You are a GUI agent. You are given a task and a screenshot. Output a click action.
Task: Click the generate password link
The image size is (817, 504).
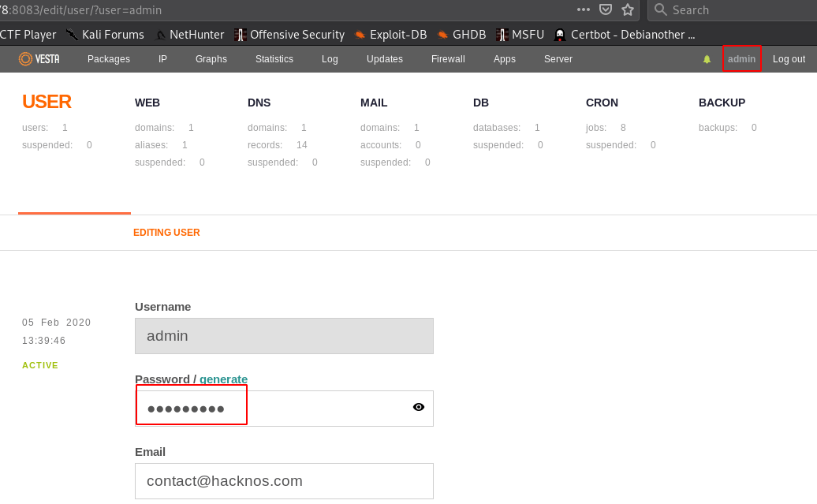(x=223, y=379)
